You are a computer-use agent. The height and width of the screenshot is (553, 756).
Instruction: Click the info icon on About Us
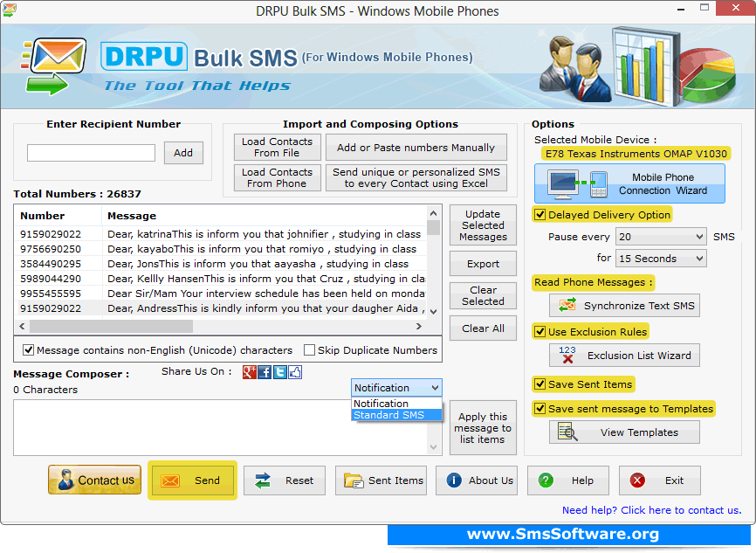coord(454,480)
